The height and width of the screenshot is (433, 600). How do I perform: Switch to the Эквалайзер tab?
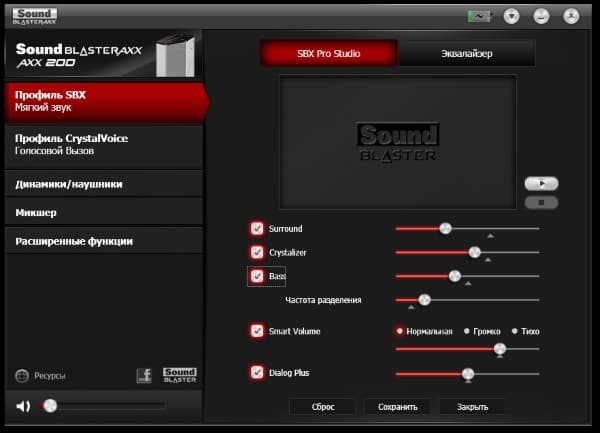tap(466, 54)
